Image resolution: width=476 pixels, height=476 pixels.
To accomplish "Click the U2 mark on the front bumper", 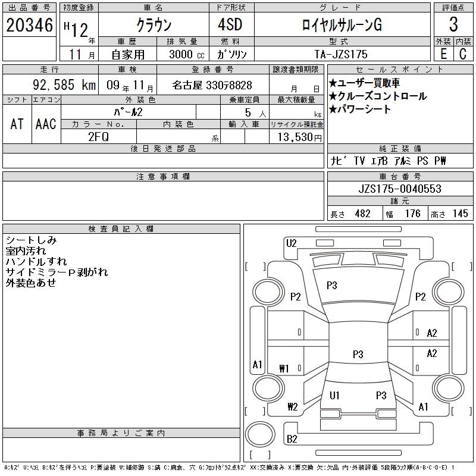I will pos(291,243).
